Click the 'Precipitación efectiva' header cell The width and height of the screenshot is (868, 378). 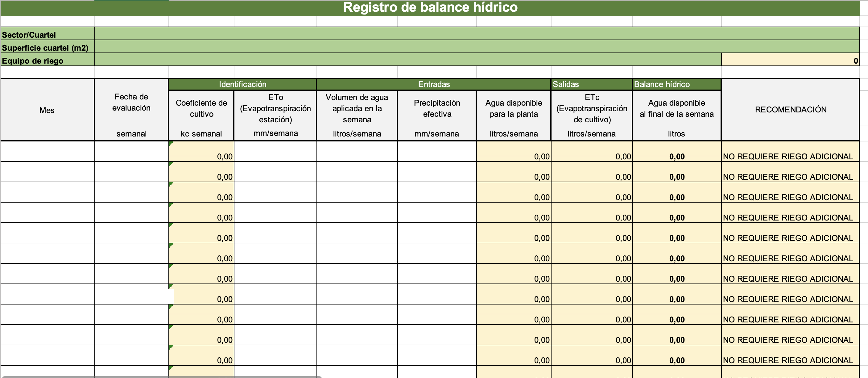click(x=437, y=115)
